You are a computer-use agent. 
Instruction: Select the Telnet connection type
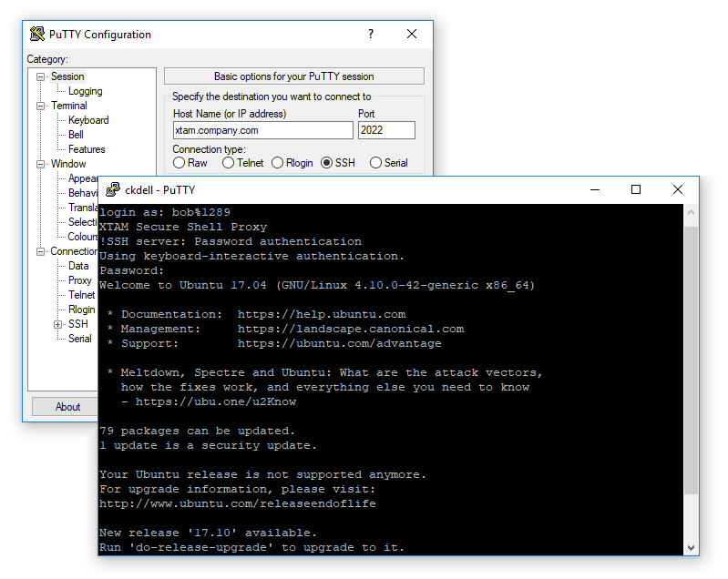[x=229, y=163]
